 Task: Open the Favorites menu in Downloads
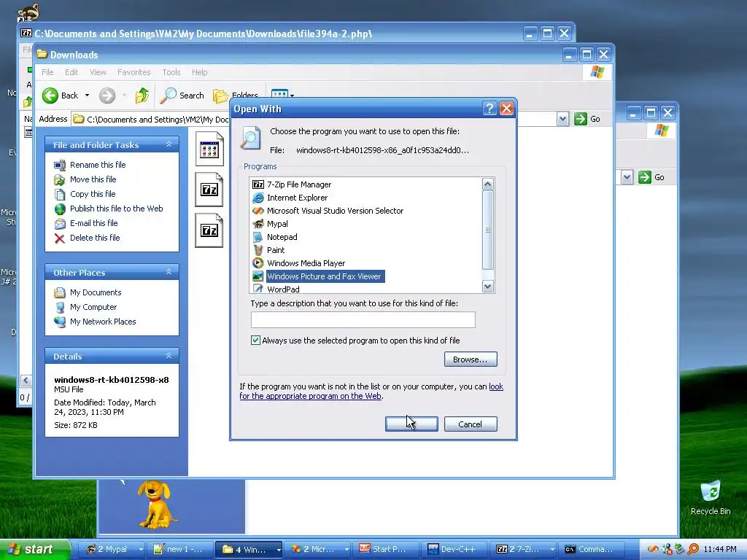[134, 72]
